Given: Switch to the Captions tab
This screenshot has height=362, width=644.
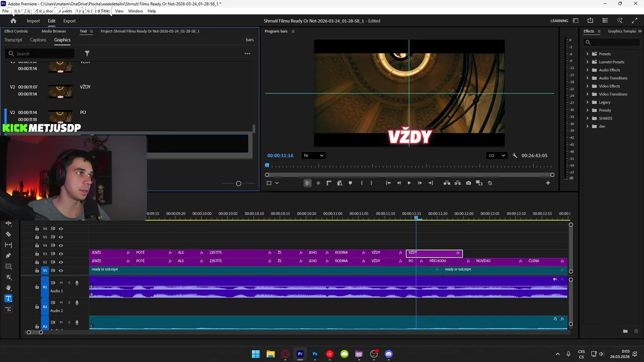Looking at the screenshot, I should pos(38,40).
